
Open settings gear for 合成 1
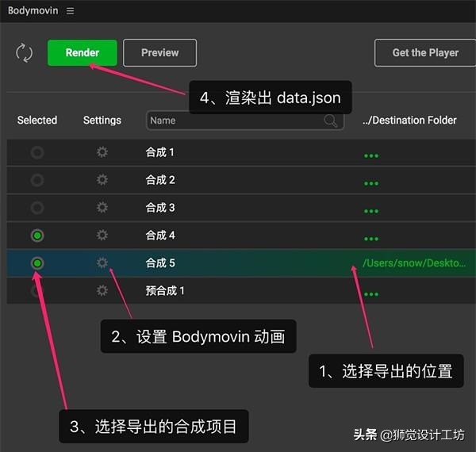[102, 152]
